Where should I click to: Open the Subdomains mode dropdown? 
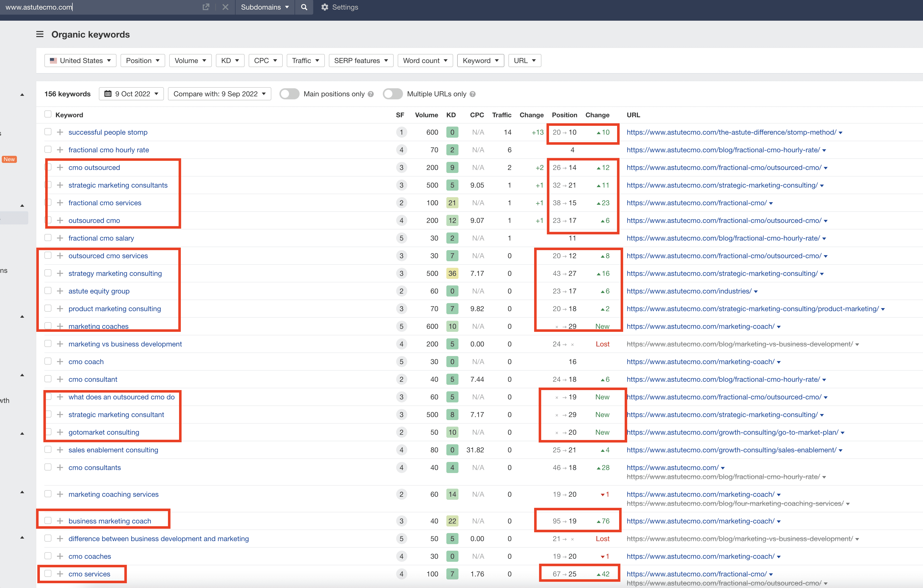point(265,7)
